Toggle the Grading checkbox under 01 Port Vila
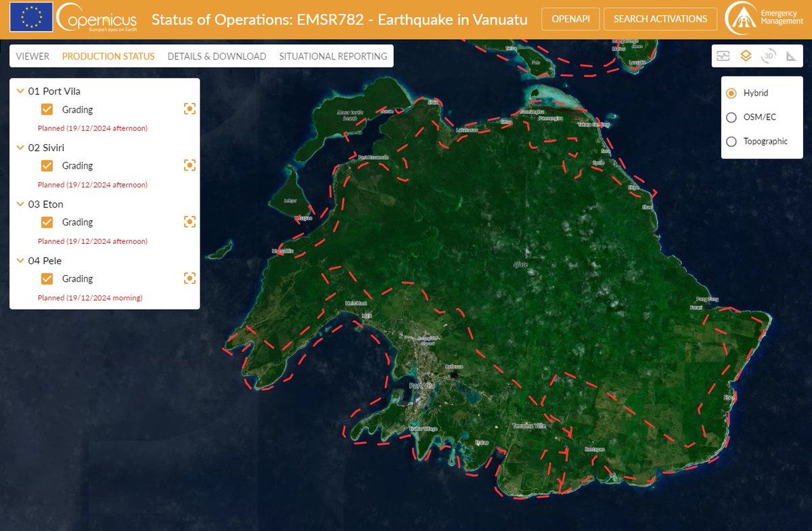 click(47, 108)
